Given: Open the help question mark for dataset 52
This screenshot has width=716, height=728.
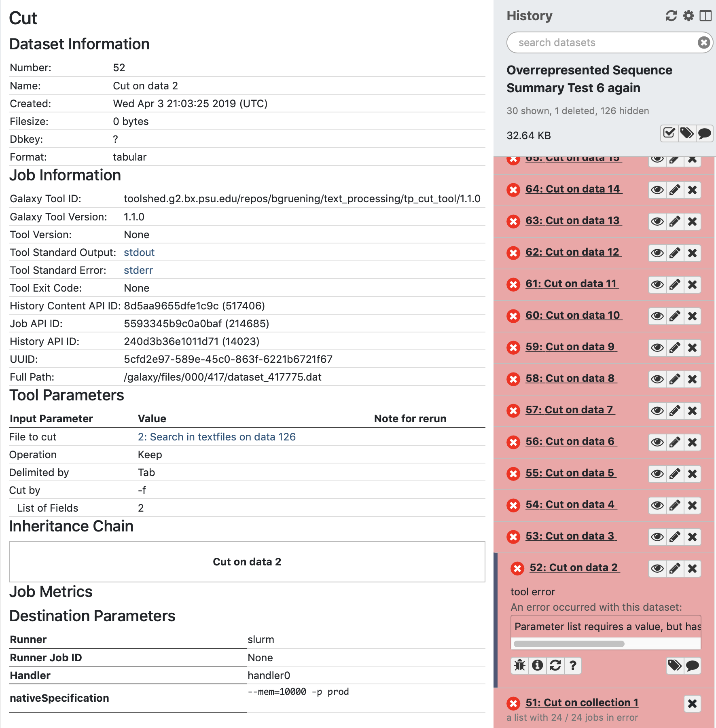Looking at the screenshot, I should [x=573, y=665].
